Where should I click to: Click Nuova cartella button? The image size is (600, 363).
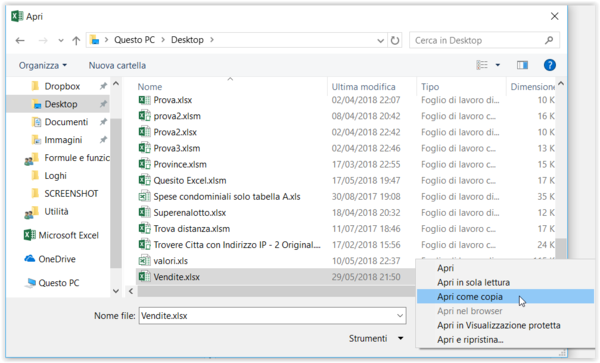coord(117,65)
